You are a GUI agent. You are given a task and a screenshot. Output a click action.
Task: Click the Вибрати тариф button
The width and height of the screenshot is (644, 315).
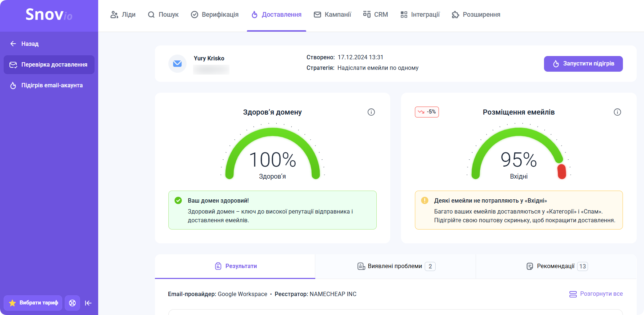(33, 303)
